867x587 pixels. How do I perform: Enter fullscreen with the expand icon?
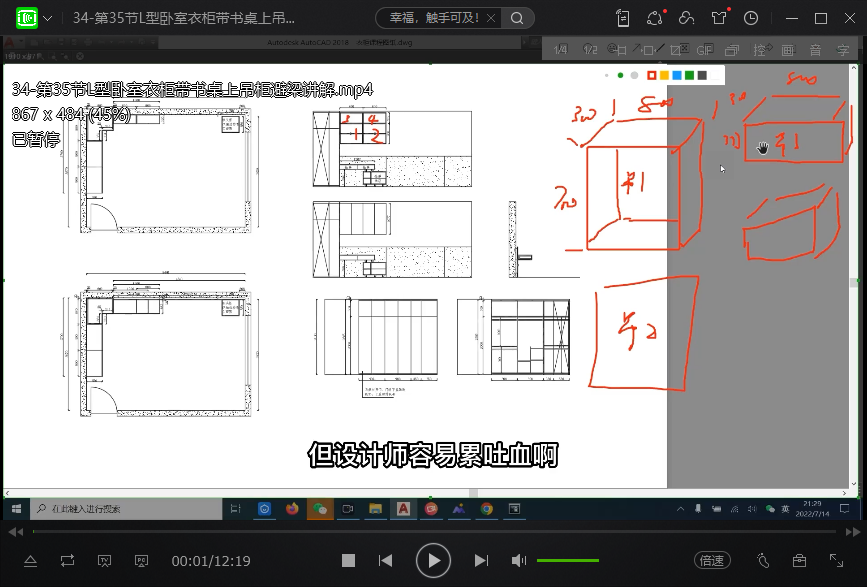click(836, 561)
